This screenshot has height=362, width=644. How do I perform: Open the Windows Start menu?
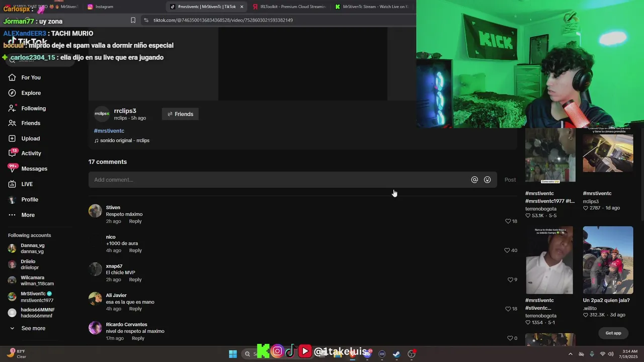[233, 354]
